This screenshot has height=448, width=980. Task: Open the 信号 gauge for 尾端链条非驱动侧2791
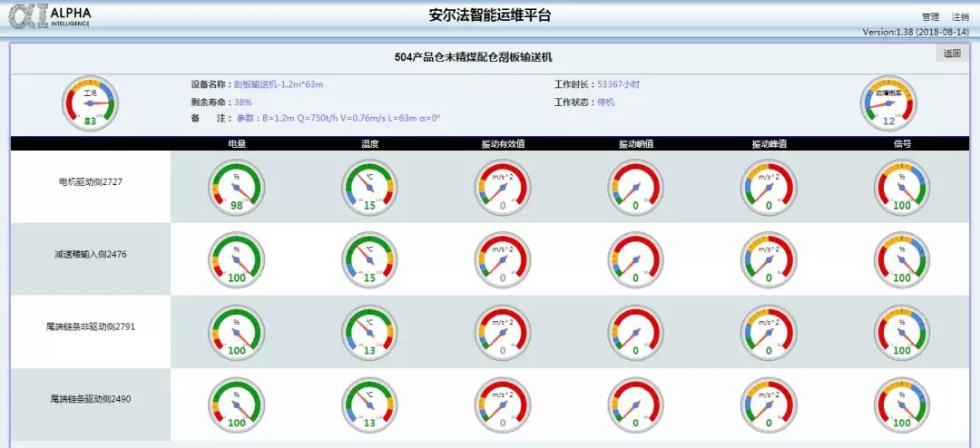901,332
